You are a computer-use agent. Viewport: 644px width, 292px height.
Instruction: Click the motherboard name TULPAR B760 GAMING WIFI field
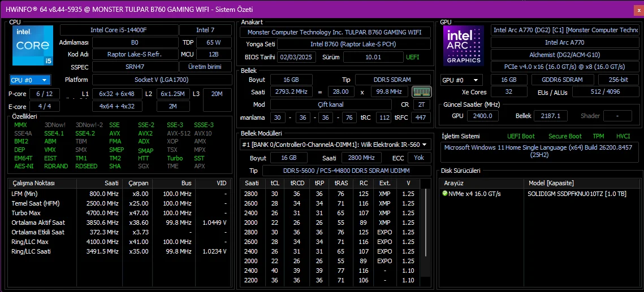(x=335, y=32)
